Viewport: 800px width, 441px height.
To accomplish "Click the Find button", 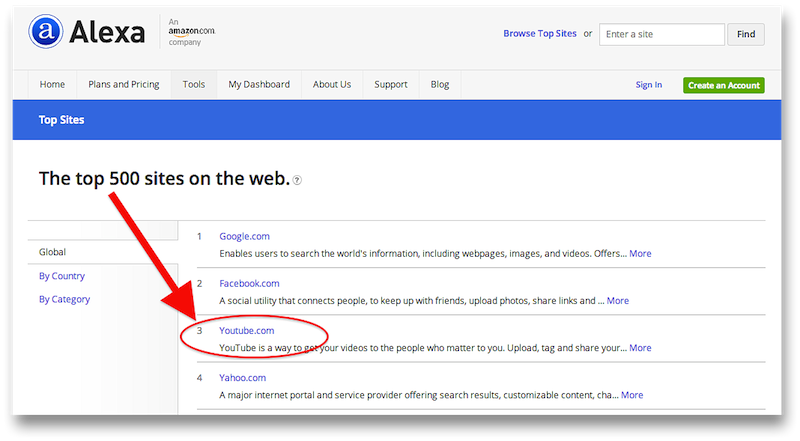I will 745,34.
